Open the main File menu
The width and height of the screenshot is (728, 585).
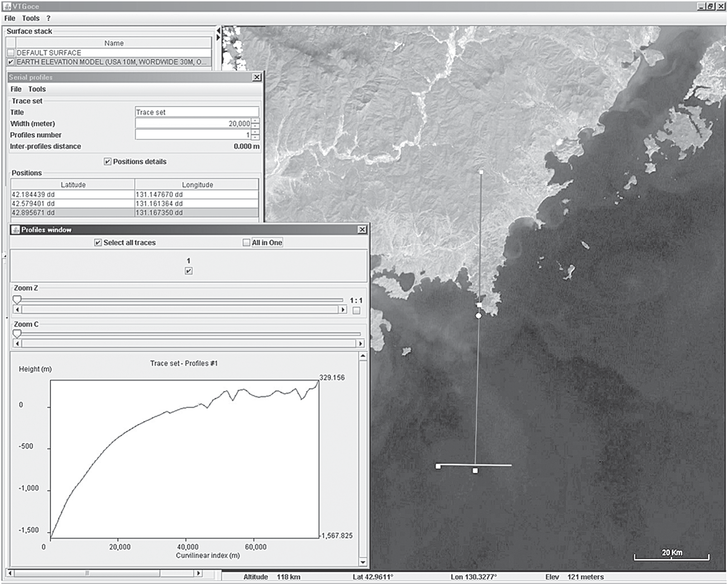click(10, 18)
